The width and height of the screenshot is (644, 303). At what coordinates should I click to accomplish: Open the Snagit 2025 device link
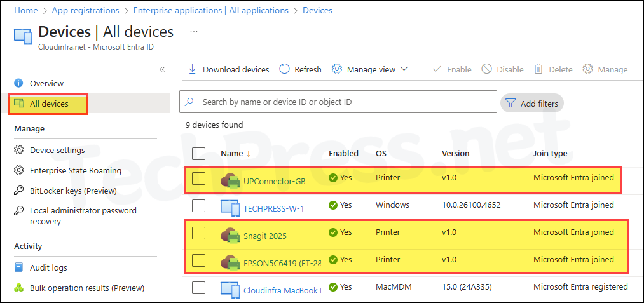pos(265,236)
